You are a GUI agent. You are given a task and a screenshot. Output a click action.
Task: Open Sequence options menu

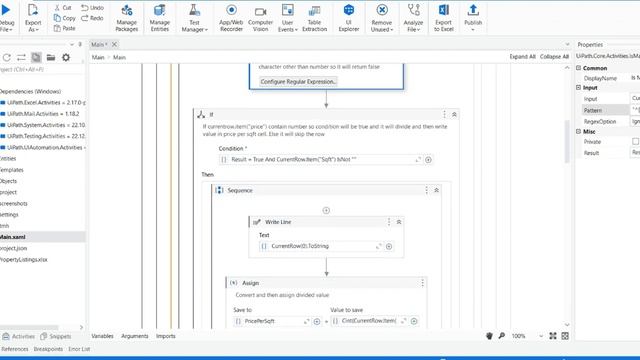click(427, 190)
